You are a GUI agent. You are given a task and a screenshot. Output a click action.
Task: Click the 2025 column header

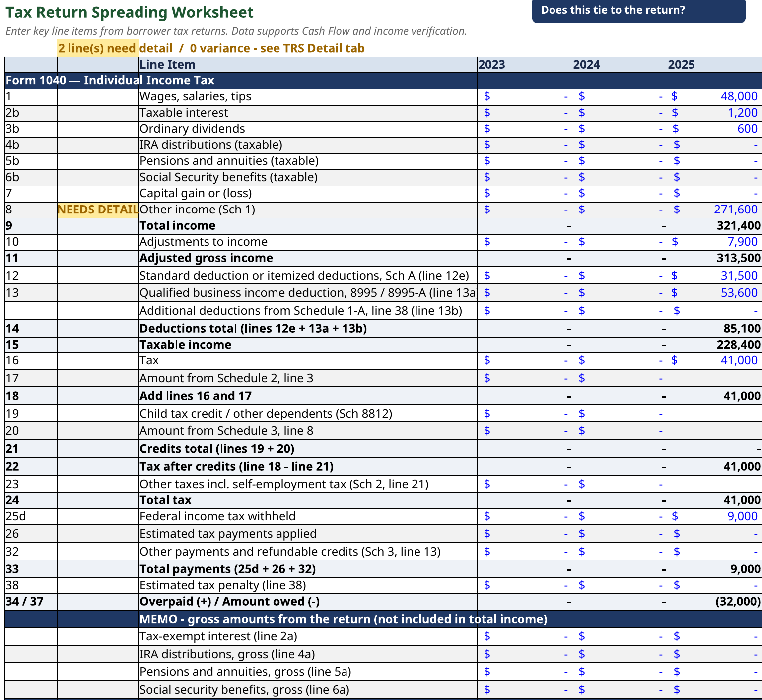click(x=714, y=65)
